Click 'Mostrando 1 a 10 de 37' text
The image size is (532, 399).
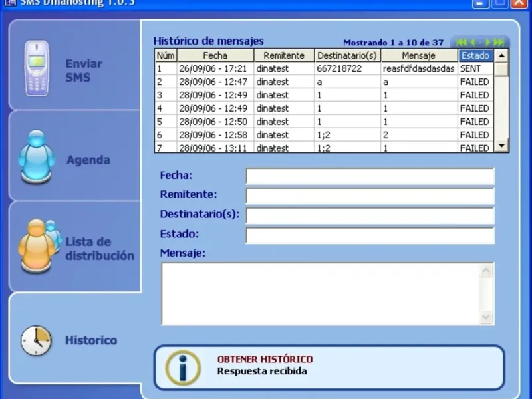point(393,43)
